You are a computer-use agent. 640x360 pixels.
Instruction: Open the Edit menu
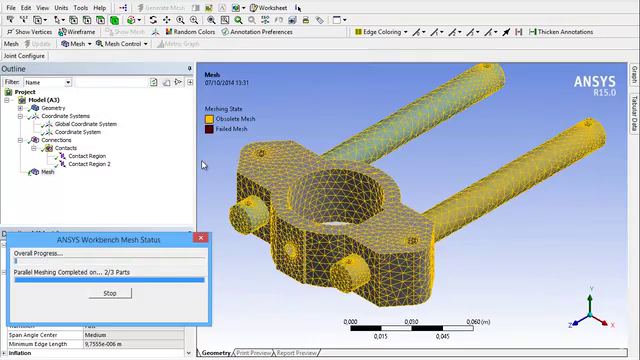coord(26,8)
